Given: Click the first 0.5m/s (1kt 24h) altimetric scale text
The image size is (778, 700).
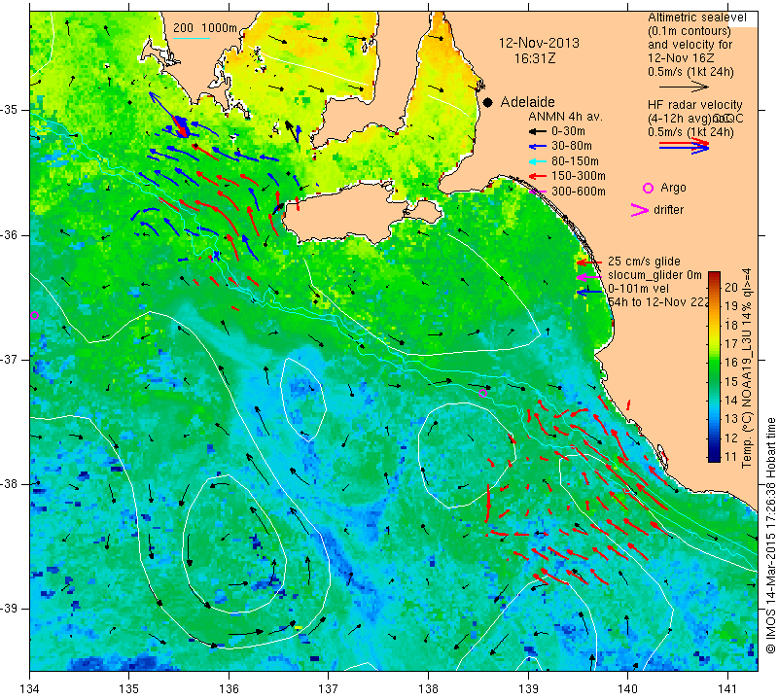Looking at the screenshot, I should click(690, 72).
